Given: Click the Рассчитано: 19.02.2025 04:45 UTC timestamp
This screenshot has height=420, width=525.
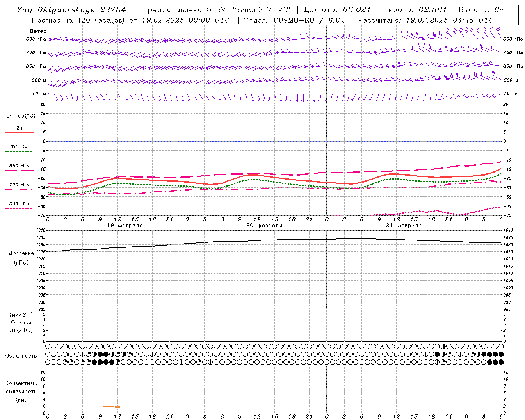Looking at the screenshot, I should pos(426,20).
